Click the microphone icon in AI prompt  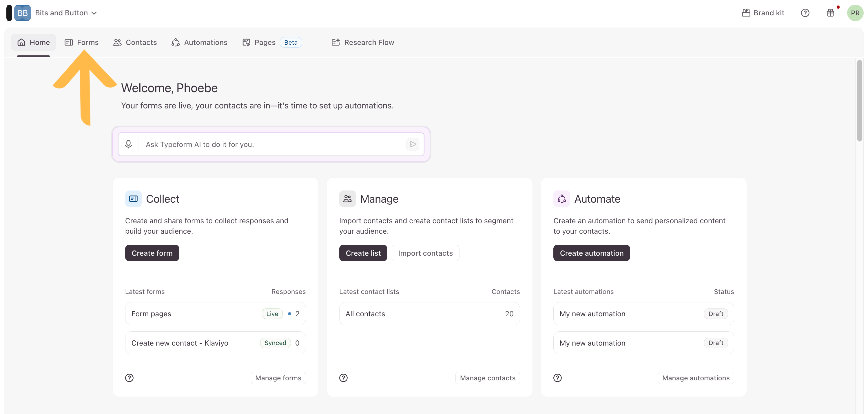click(128, 144)
